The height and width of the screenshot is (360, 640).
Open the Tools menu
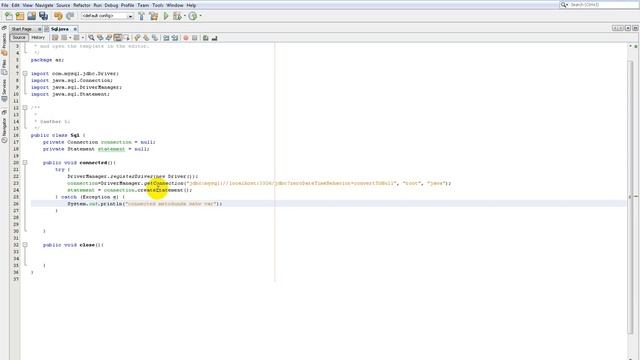pyautogui.click(x=158, y=5)
